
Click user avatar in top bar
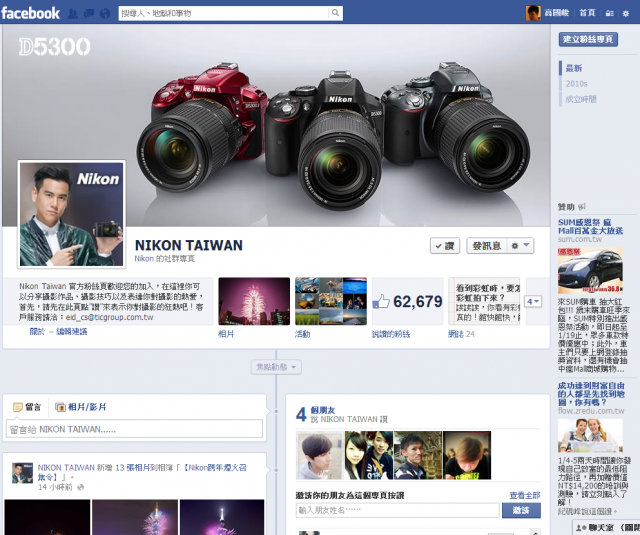click(533, 13)
